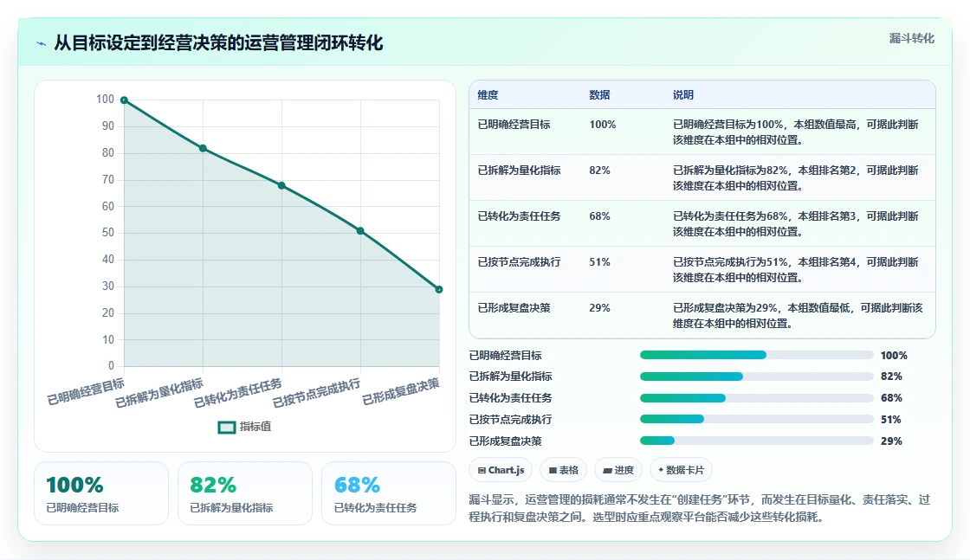Click the 已转化为责任任务 68% progress bar

click(x=757, y=398)
